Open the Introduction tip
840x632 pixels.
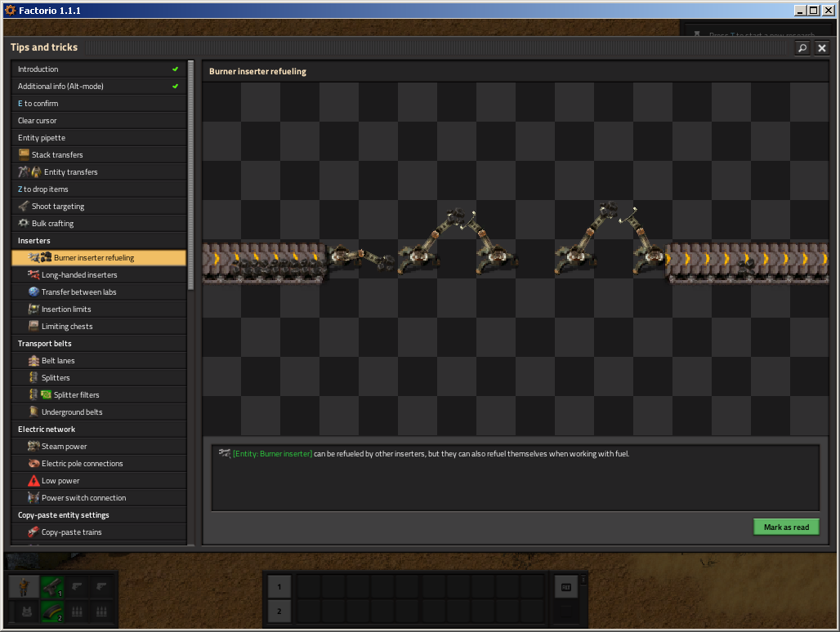point(99,69)
